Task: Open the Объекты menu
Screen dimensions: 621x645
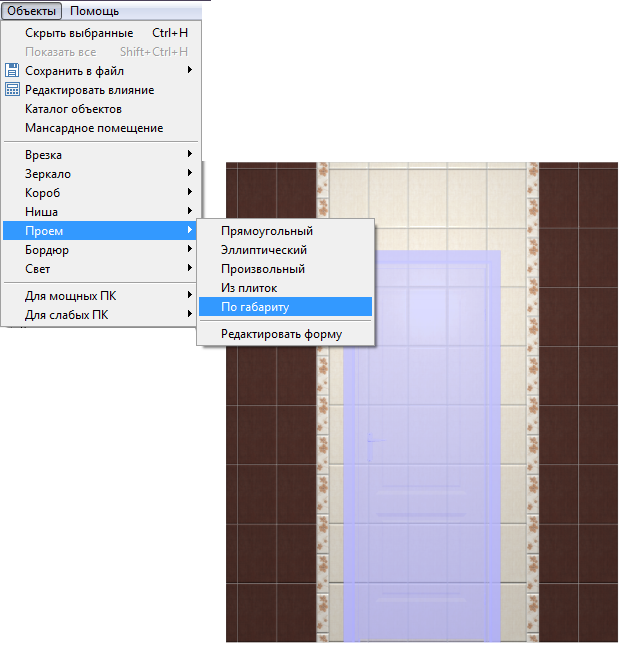Action: [x=31, y=11]
